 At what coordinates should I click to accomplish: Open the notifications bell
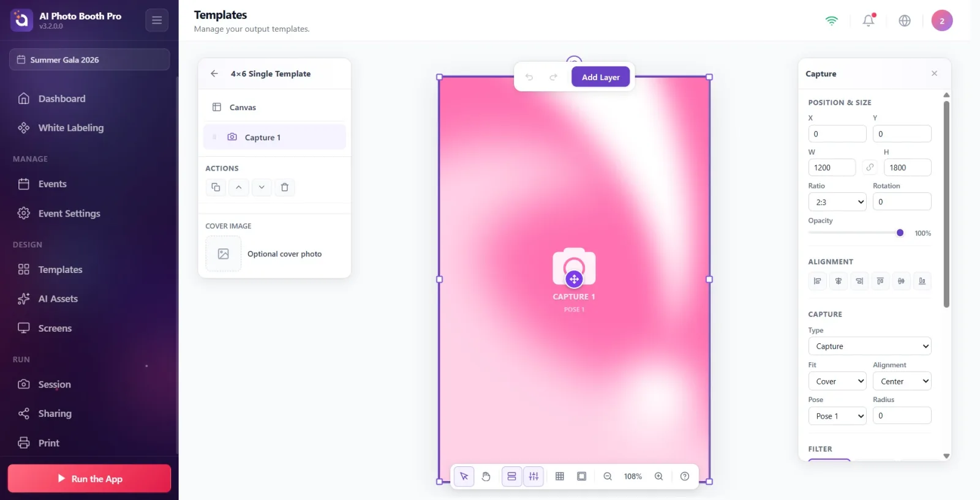click(869, 20)
